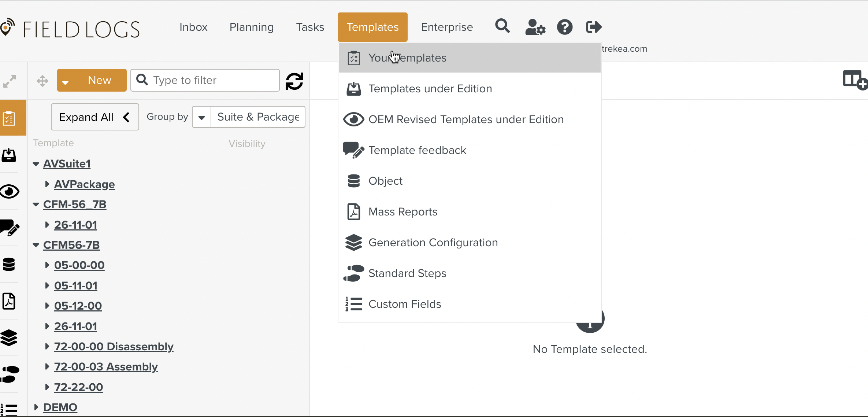Image resolution: width=868 pixels, height=417 pixels.
Task: Open Standard Steps footprints sidebar icon
Action: [x=10, y=374]
